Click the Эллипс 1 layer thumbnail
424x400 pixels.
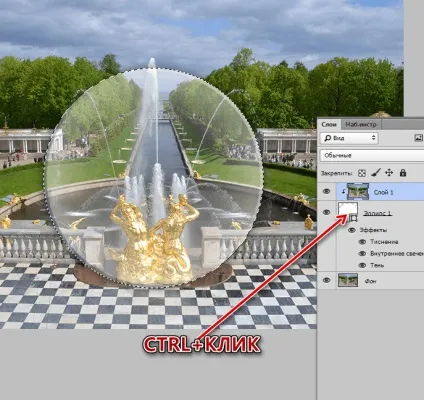tap(348, 211)
